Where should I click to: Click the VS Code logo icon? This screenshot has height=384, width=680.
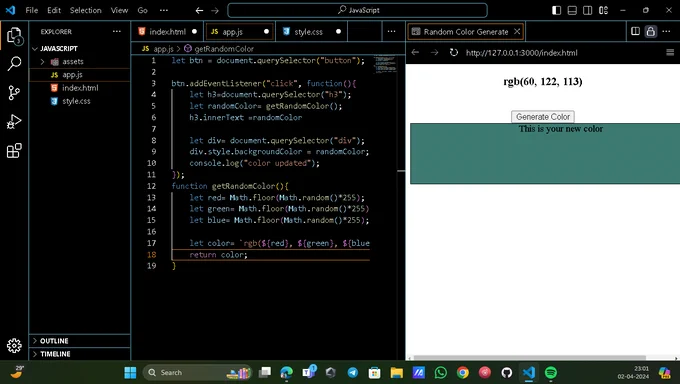pos(10,10)
